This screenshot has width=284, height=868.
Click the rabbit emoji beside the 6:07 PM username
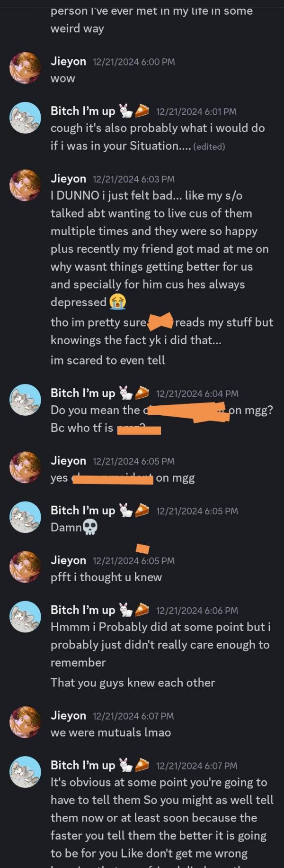pyautogui.click(x=125, y=765)
